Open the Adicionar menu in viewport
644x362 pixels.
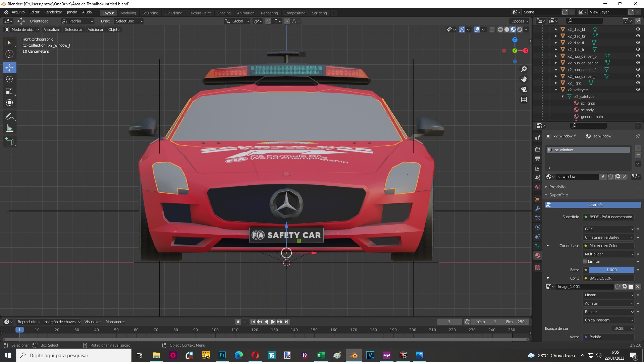pyautogui.click(x=95, y=29)
